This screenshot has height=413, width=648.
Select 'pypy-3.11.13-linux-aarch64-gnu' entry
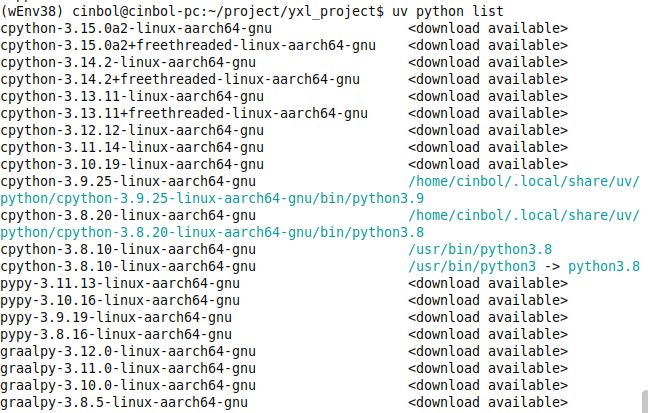point(120,283)
